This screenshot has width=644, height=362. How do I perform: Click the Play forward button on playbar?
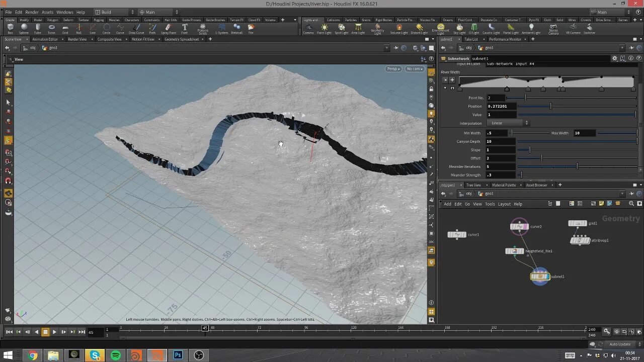click(54, 332)
